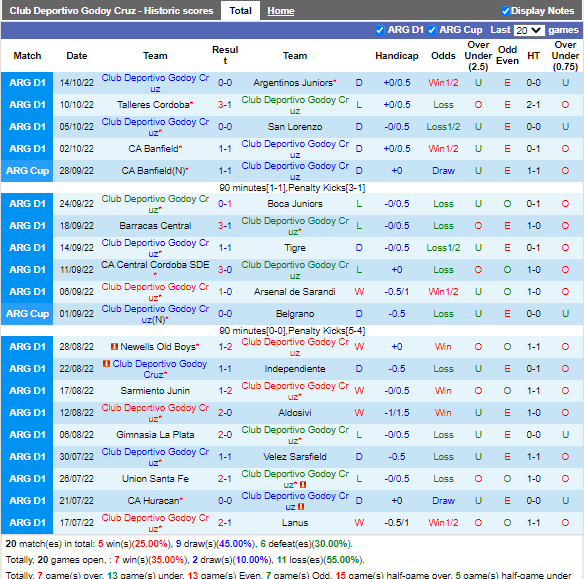Click date 12/08/22 cell
Image resolution: width=584 pixels, height=579 pixels.
click(x=76, y=413)
